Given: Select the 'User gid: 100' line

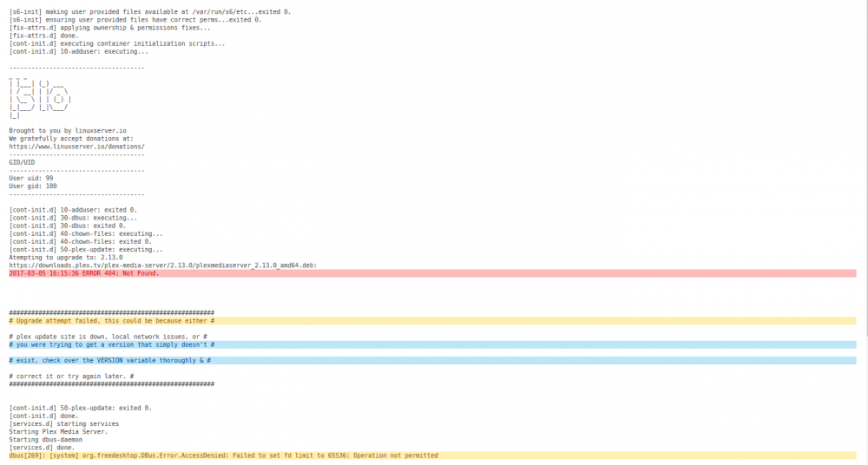Looking at the screenshot, I should click(x=33, y=187).
